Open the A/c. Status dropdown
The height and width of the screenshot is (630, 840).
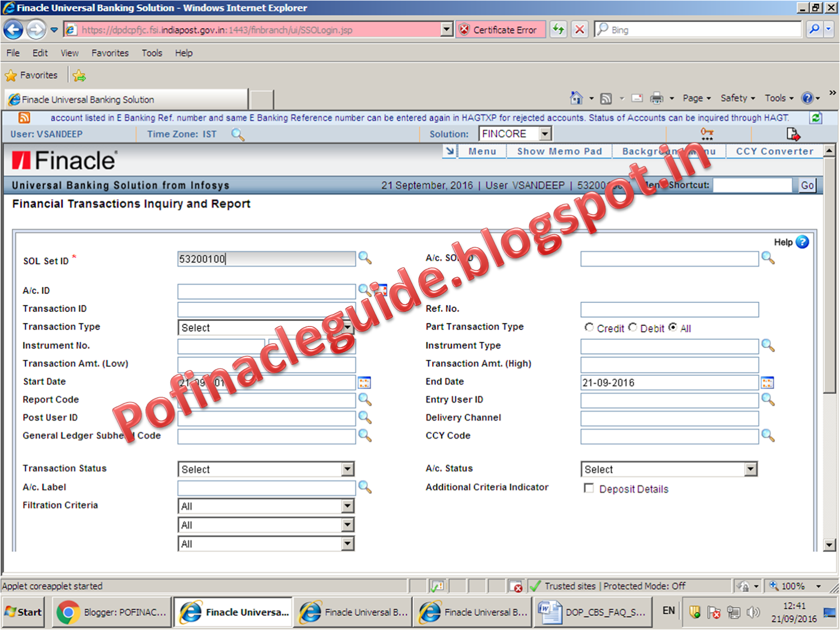pos(749,469)
